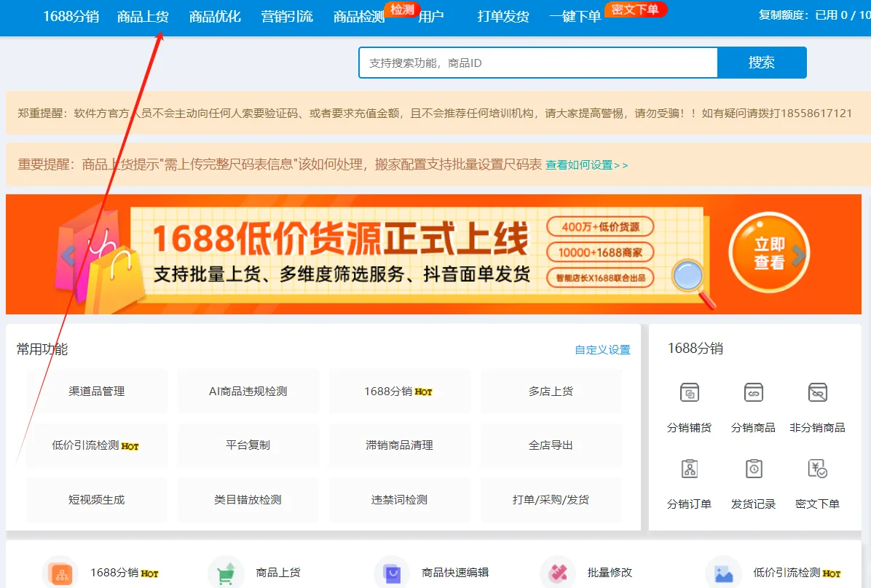Viewport: 871px width, 588px height.
Task: Click the 商品快速编辑 icon
Action: click(x=392, y=572)
